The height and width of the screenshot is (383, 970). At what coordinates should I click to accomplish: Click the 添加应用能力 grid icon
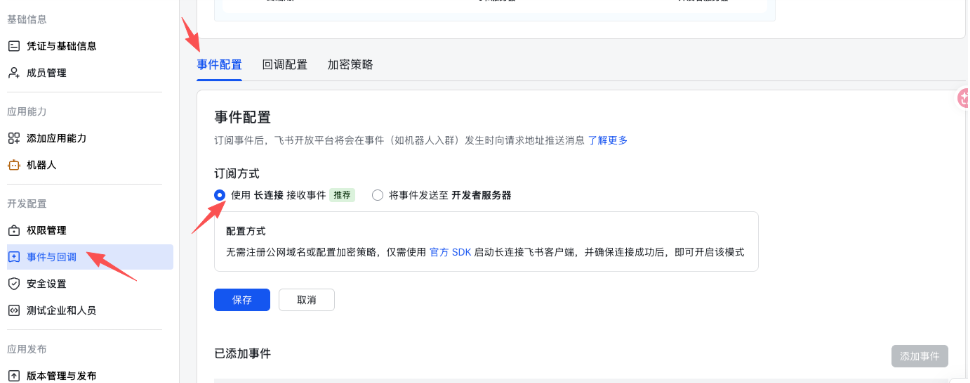click(x=14, y=138)
